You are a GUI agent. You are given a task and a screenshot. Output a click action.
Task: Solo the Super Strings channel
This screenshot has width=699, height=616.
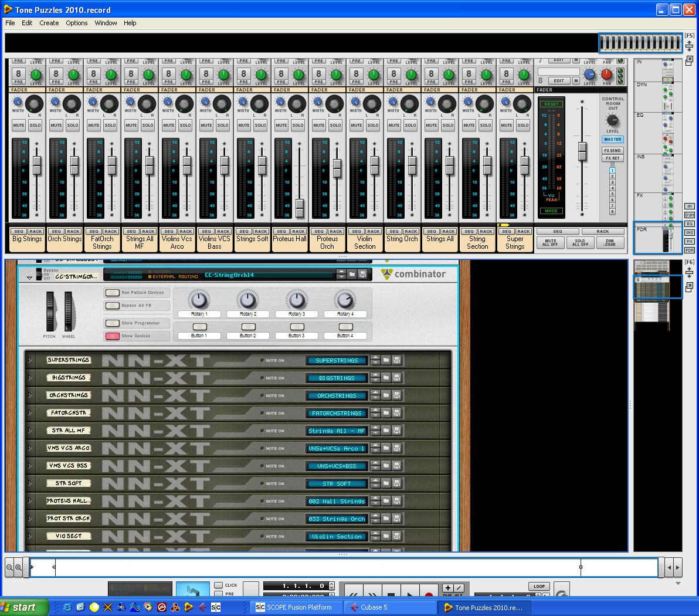click(x=523, y=126)
